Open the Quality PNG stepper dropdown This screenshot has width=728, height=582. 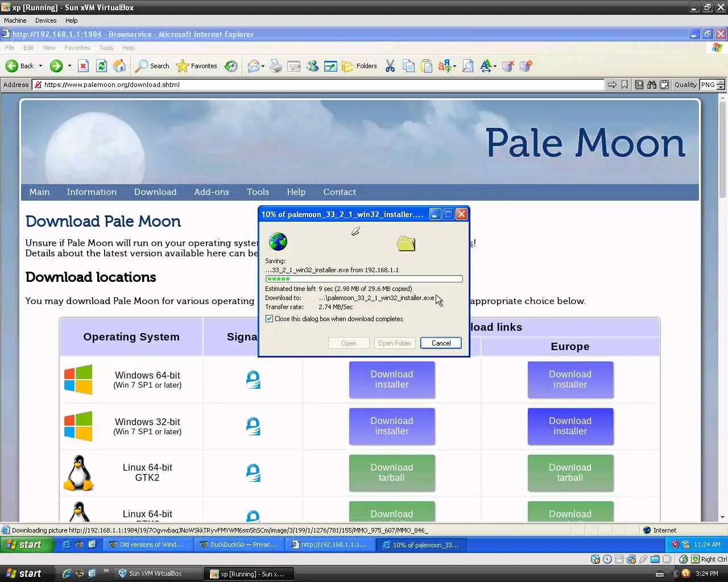[x=721, y=85]
